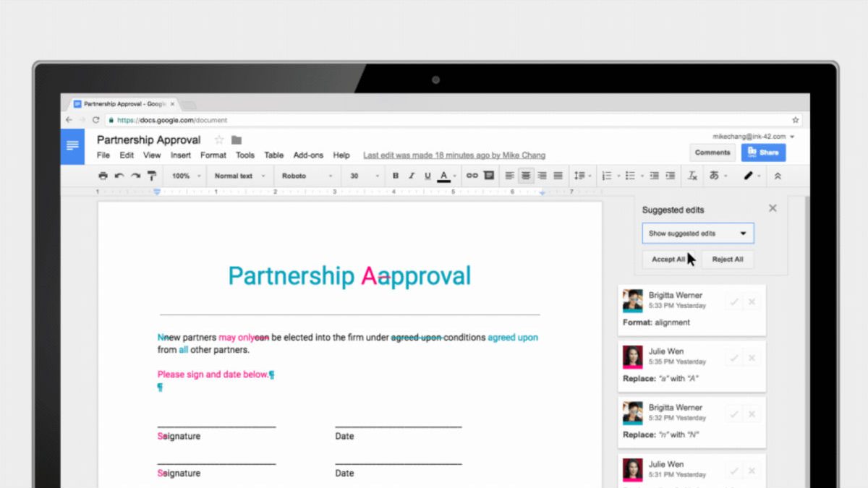Click the print icon in toolbar

(103, 176)
